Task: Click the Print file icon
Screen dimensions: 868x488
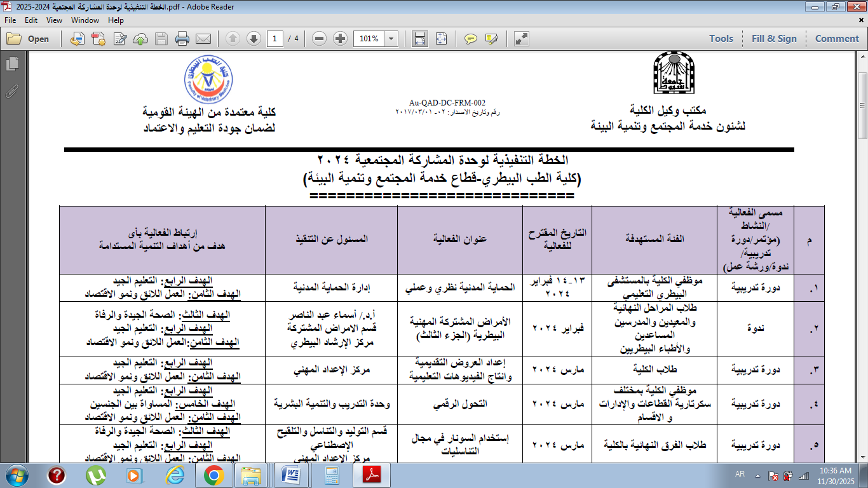Action: (182, 39)
